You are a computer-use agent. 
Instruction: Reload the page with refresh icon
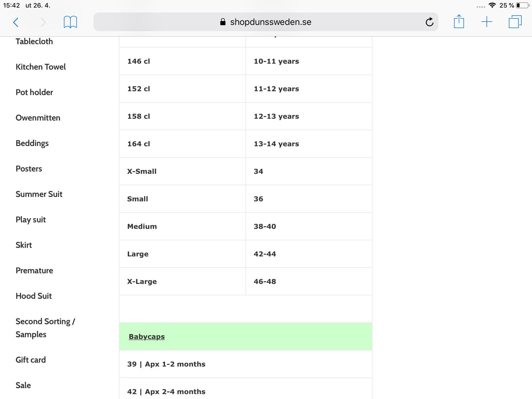tap(429, 22)
